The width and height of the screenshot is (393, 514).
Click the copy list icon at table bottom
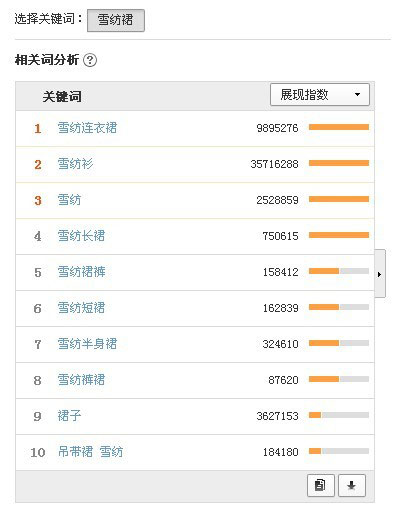[320, 485]
